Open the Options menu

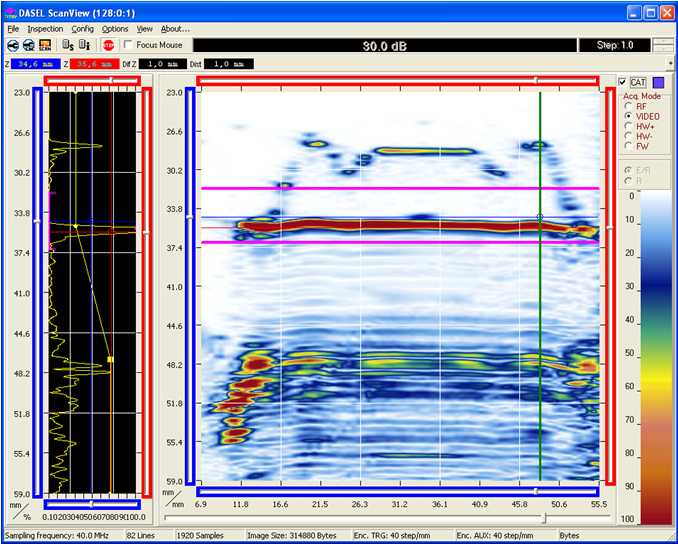tap(115, 29)
